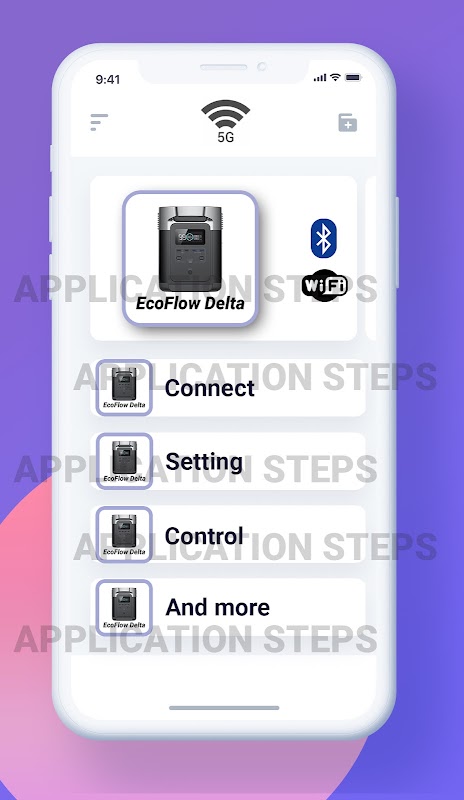Open the hamburger menu icon
The height and width of the screenshot is (800, 464).
(x=99, y=122)
